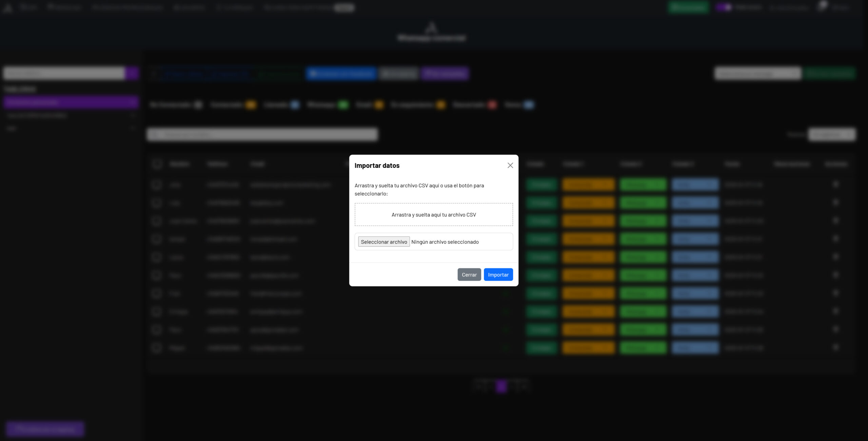
Task: Click the app logo in top-left corner
Action: [7, 7]
